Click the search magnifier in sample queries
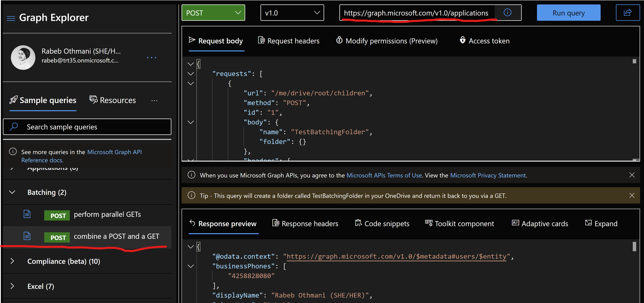The image size is (644, 303). pyautogui.click(x=14, y=127)
